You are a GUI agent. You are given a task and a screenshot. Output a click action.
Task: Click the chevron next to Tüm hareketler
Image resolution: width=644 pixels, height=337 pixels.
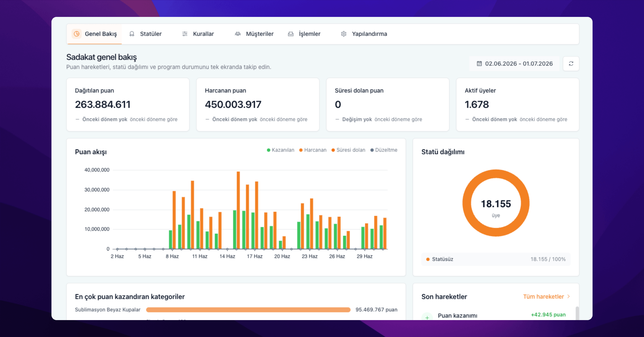point(569,296)
